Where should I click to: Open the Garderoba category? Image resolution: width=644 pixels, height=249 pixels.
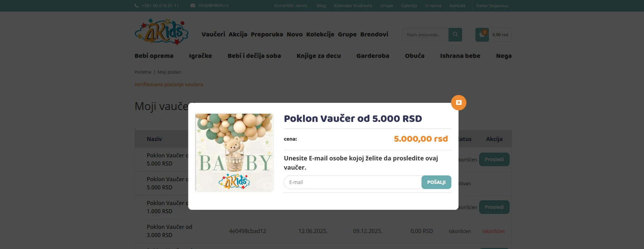(373, 56)
